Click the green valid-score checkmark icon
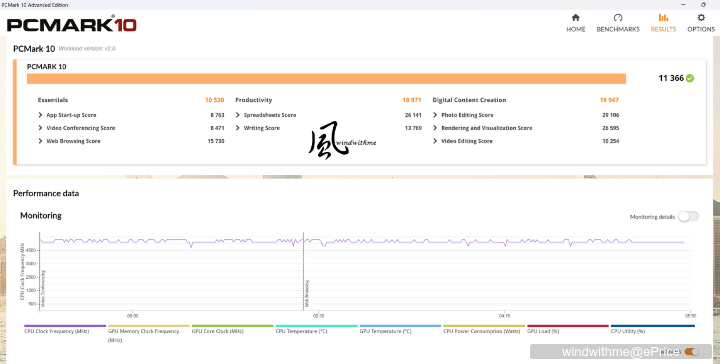 [x=690, y=78]
